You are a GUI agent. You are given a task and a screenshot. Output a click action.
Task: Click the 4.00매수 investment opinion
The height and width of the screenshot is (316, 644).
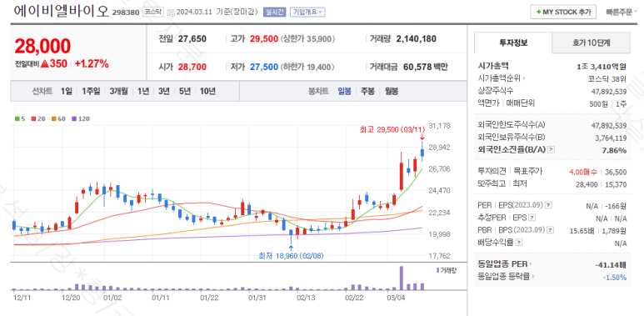coord(583,172)
